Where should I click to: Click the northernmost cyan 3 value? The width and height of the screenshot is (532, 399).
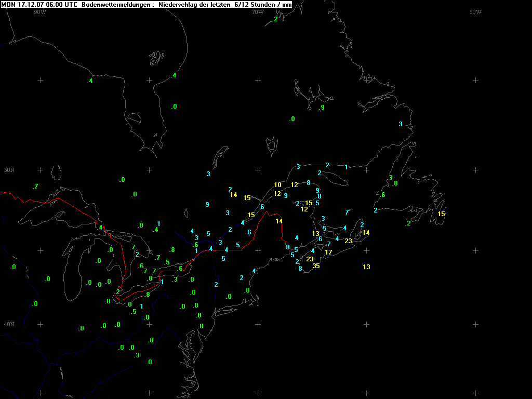tap(401, 124)
